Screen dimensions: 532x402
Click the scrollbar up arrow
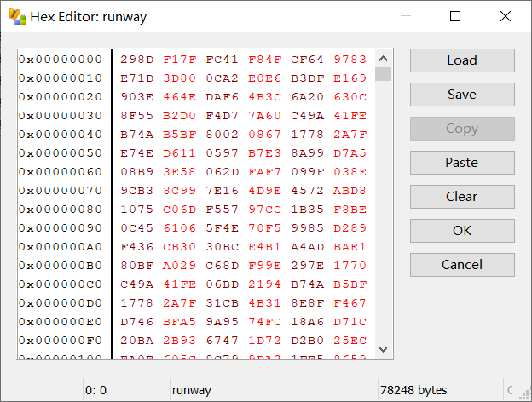383,59
